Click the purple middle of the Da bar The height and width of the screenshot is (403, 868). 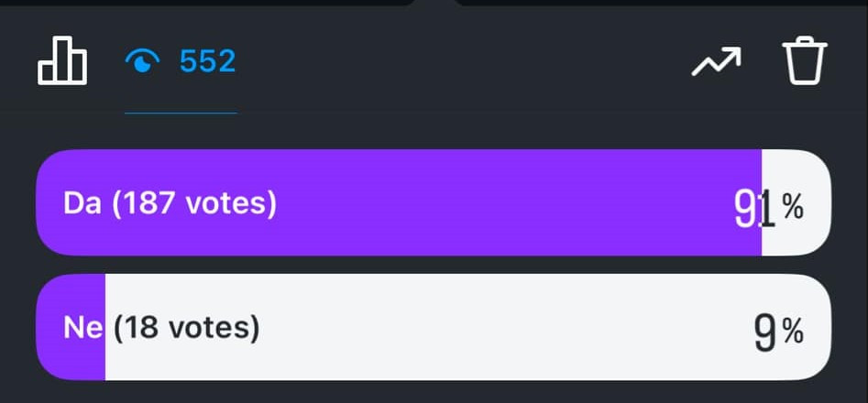pos(399,202)
